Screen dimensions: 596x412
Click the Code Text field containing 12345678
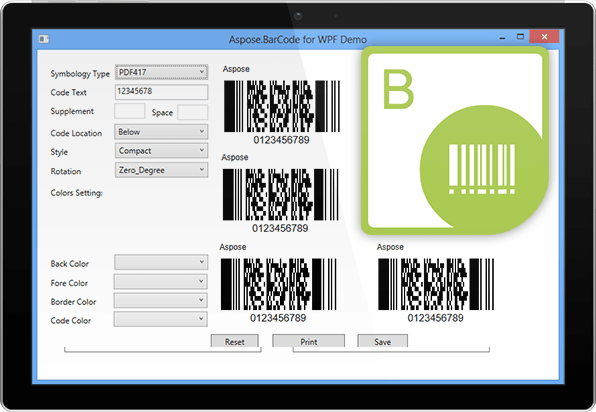[x=161, y=92]
